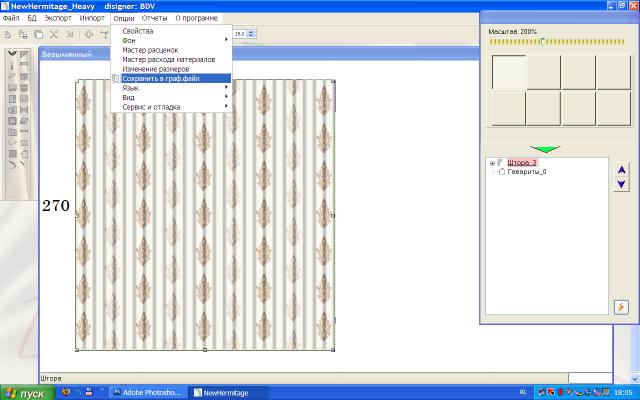Select the Гаварниты_0 tree item
Viewport: 640px width, 400px height.
(x=526, y=172)
